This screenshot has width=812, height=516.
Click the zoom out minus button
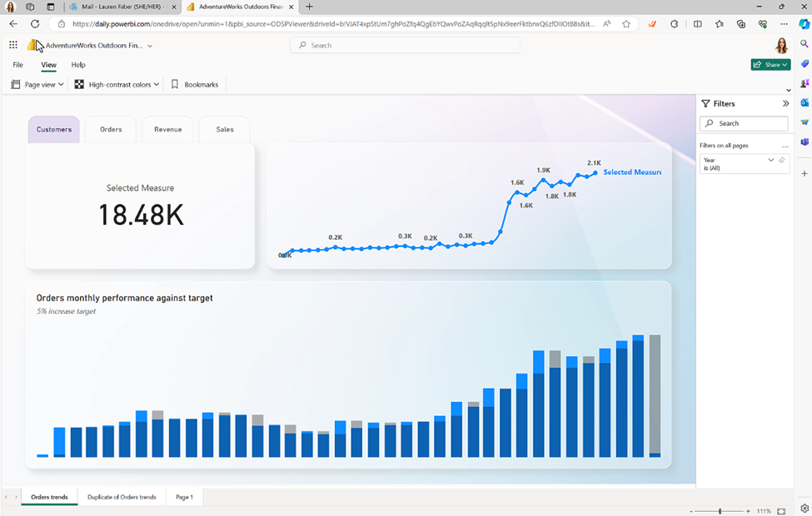point(691,511)
